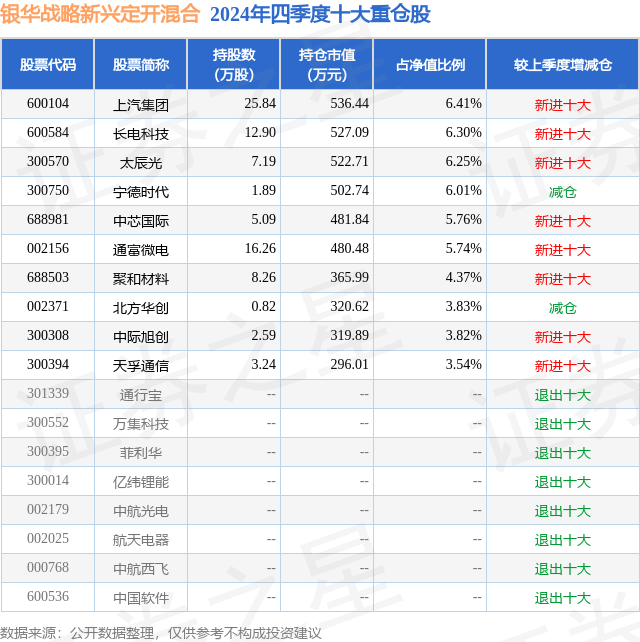Click 减仓 in the 北方华创 row
The height and width of the screenshot is (642, 640).
tap(563, 308)
